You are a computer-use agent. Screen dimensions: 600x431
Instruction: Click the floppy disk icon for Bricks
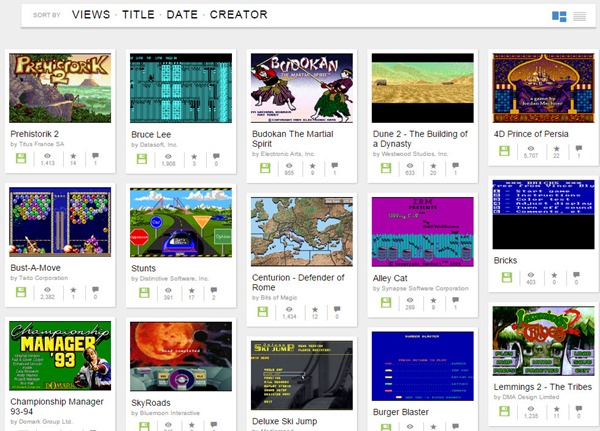507,278
